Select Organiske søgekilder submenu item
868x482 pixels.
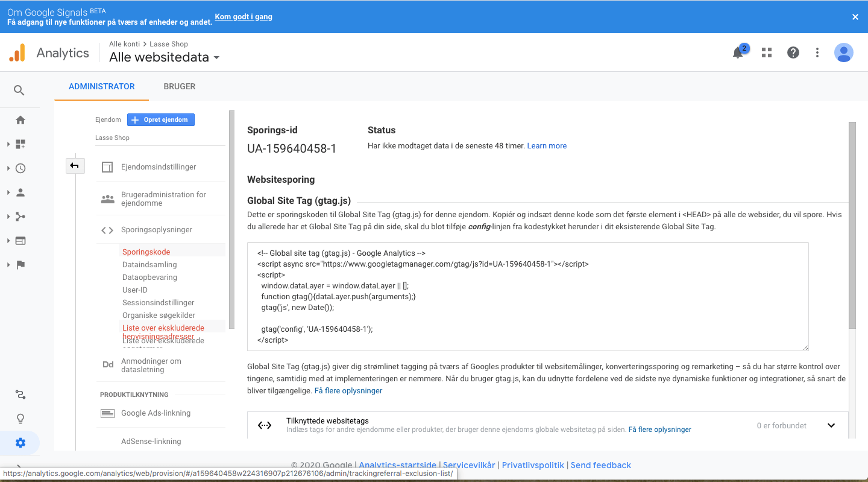159,315
